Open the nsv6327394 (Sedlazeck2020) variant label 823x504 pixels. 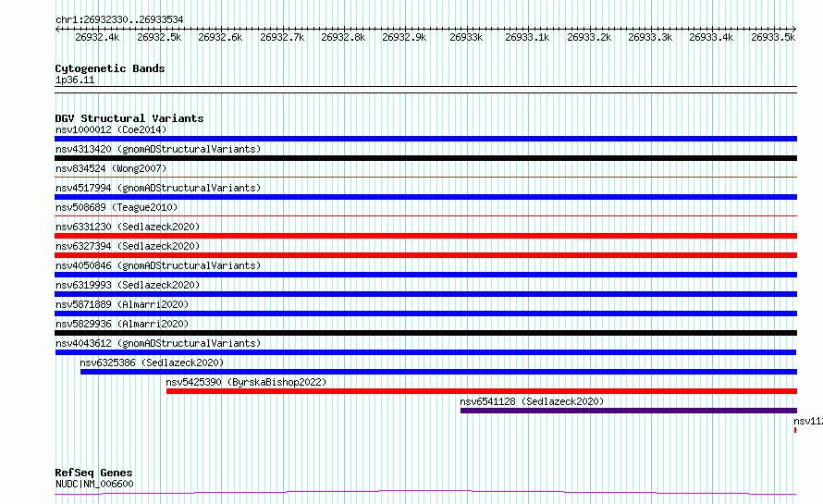click(x=128, y=246)
